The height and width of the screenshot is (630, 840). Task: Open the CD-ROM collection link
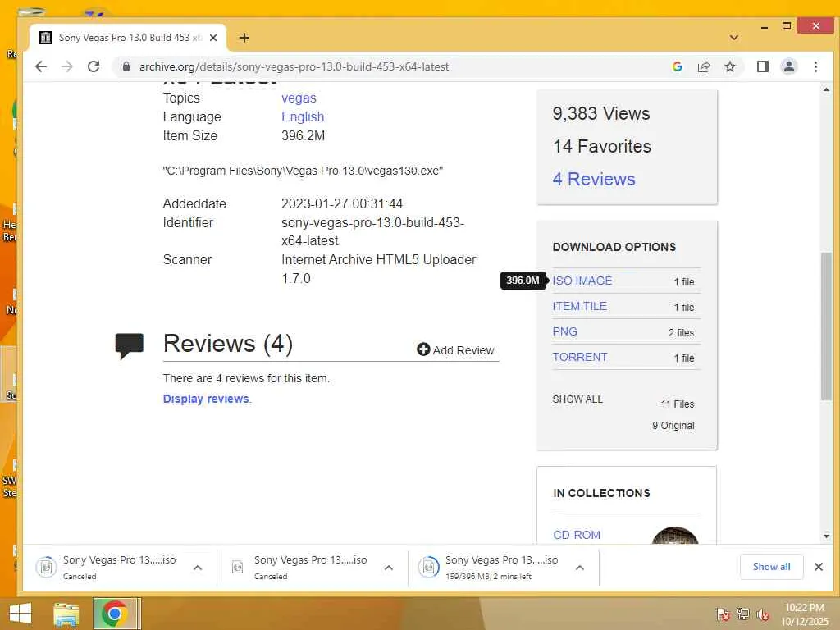click(577, 535)
